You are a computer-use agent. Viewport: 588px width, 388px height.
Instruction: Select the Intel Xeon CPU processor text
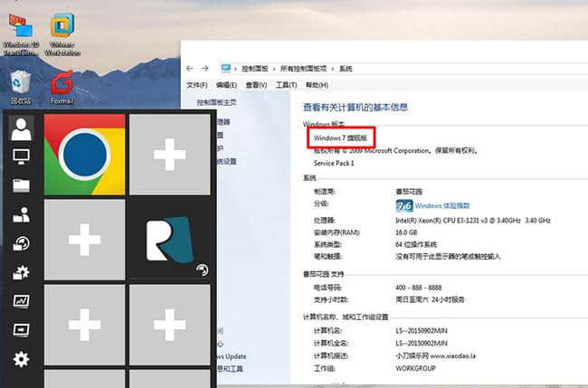point(473,221)
